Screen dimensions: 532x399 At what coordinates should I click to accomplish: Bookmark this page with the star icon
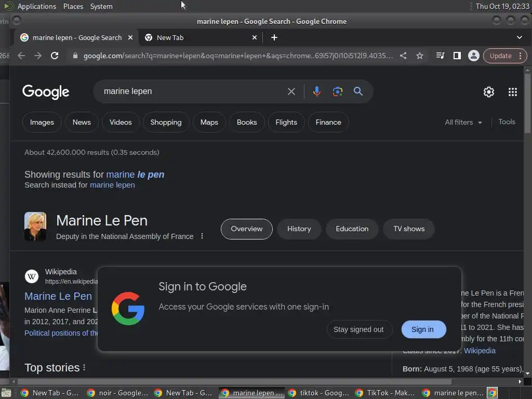[x=420, y=56]
